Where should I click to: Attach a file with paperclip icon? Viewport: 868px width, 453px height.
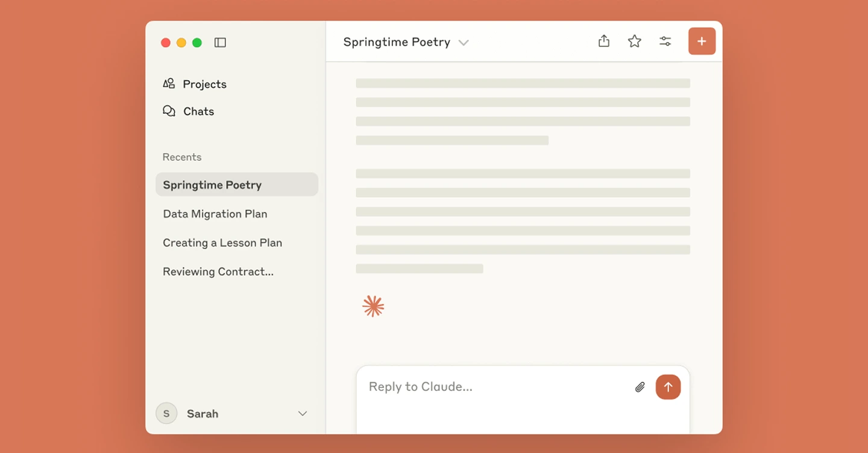[x=640, y=387]
